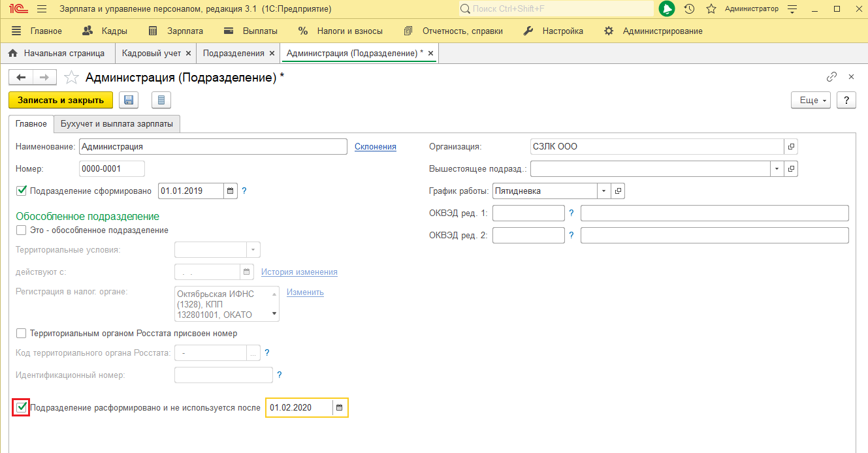The width and height of the screenshot is (868, 453).
Task: Click help mark next to ОКВЭД ред. 1
Action: tap(571, 213)
